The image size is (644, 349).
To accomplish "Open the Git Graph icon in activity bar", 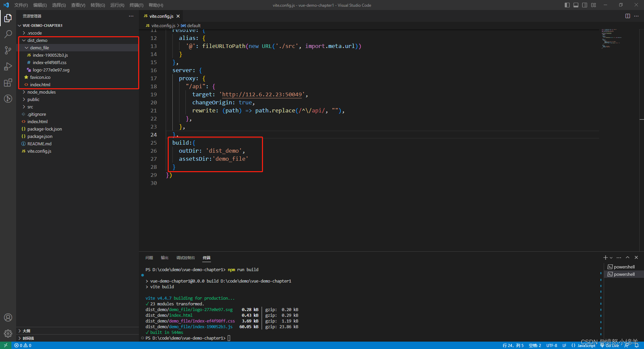I will click(x=8, y=99).
